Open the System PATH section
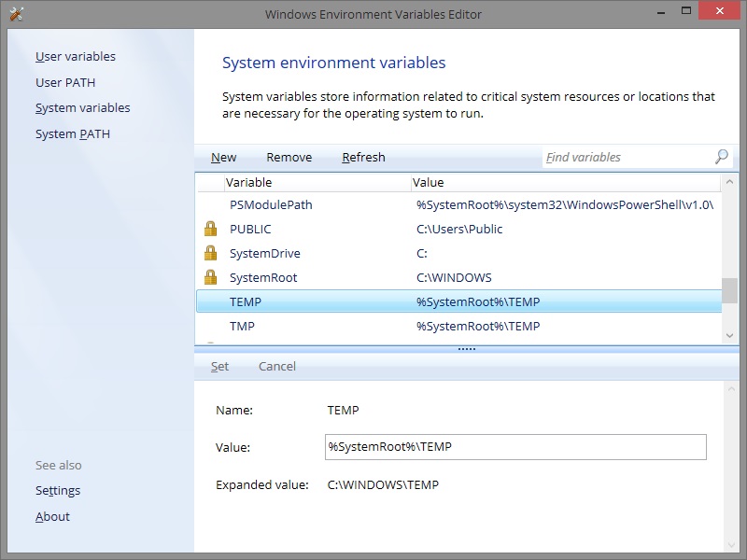This screenshot has height=560, width=747. 71,133
